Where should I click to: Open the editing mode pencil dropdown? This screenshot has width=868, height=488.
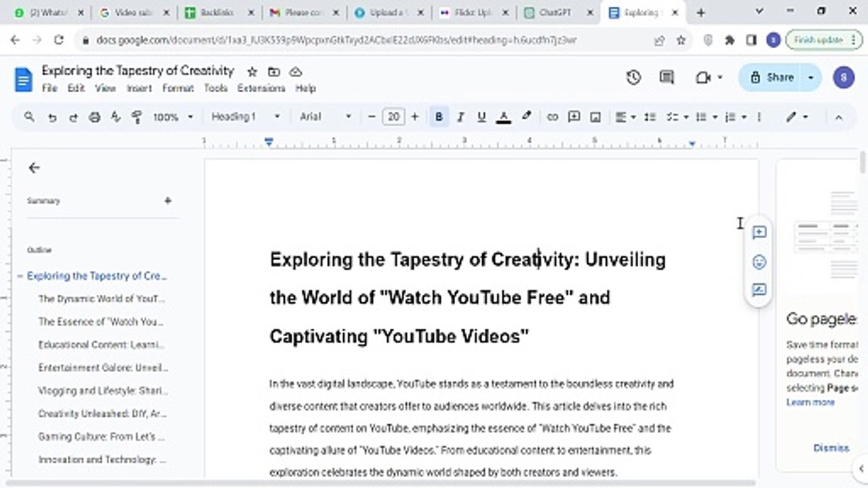click(797, 117)
